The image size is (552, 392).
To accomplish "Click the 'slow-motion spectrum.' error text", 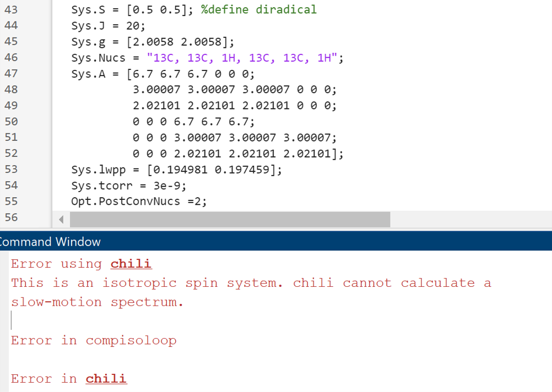I will pyautogui.click(x=97, y=302).
